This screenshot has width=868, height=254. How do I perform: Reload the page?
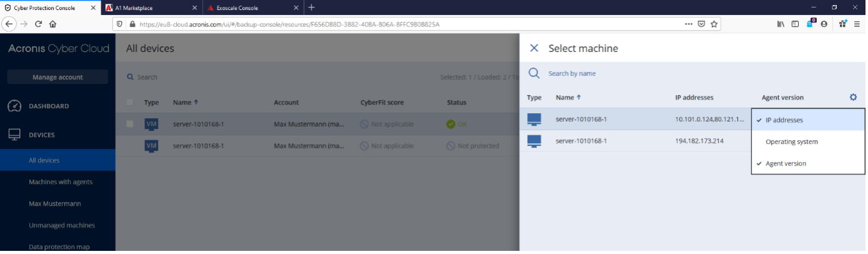pyautogui.click(x=39, y=24)
